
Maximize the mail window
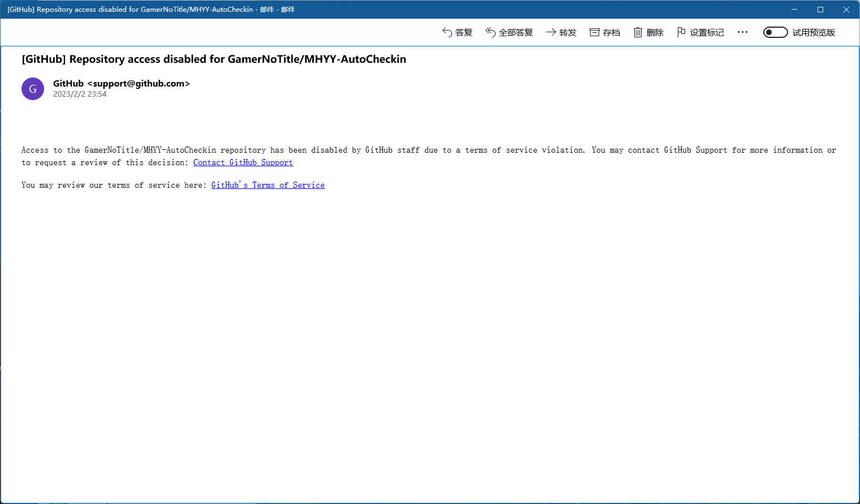point(820,10)
